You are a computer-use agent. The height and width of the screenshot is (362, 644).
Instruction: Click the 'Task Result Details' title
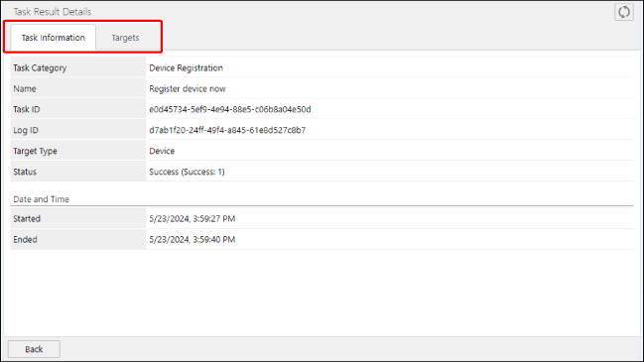tap(53, 12)
